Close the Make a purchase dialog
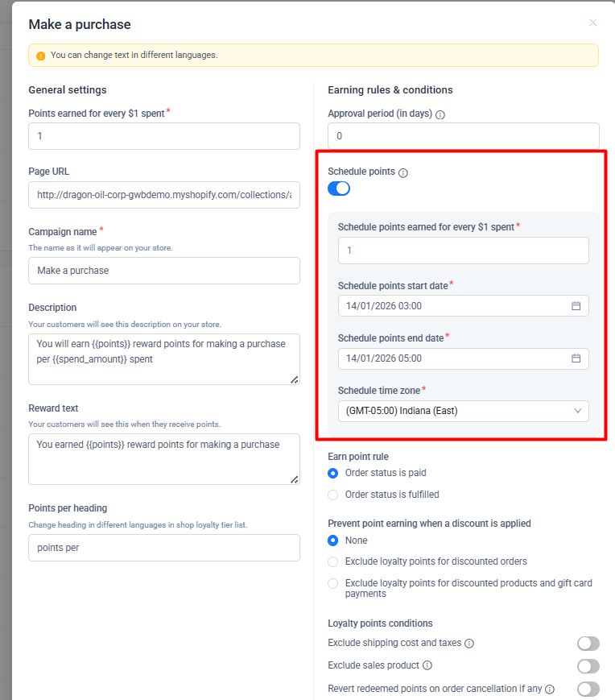Image resolution: width=615 pixels, height=700 pixels. (x=593, y=23)
